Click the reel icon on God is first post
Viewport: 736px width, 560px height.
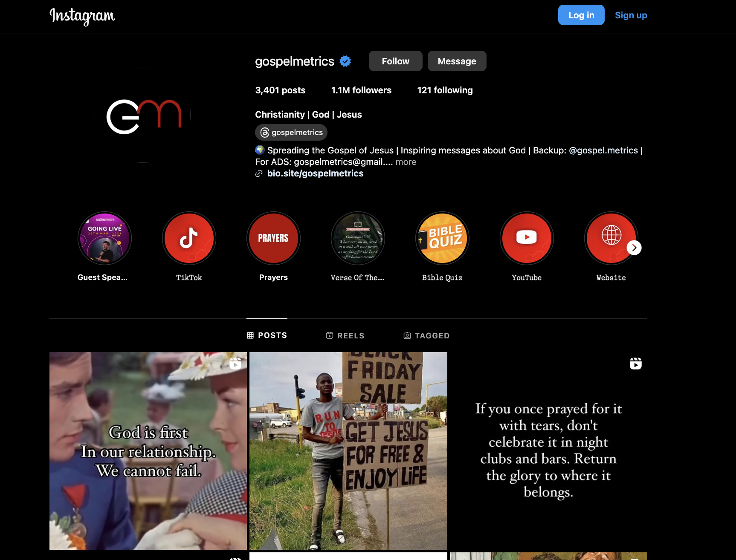pos(235,364)
